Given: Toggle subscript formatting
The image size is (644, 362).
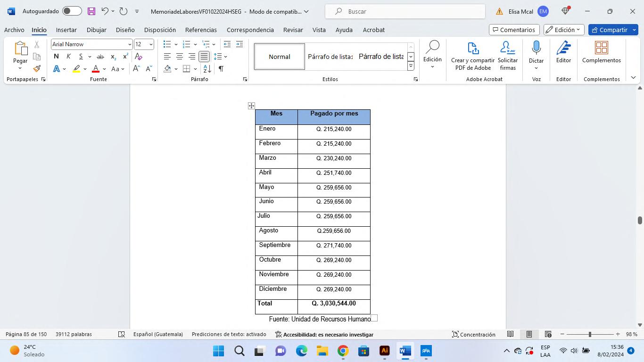Looking at the screenshot, I should [113, 57].
